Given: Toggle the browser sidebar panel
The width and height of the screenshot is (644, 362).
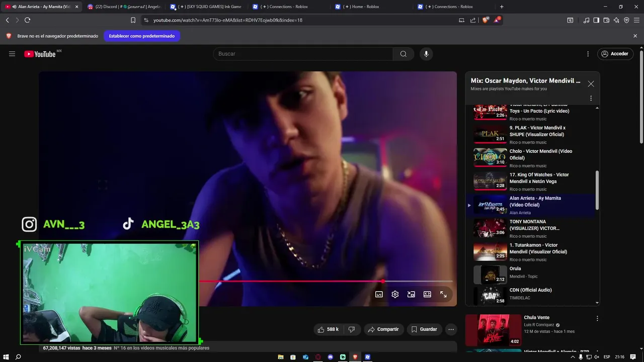Looking at the screenshot, I should coord(596,20).
